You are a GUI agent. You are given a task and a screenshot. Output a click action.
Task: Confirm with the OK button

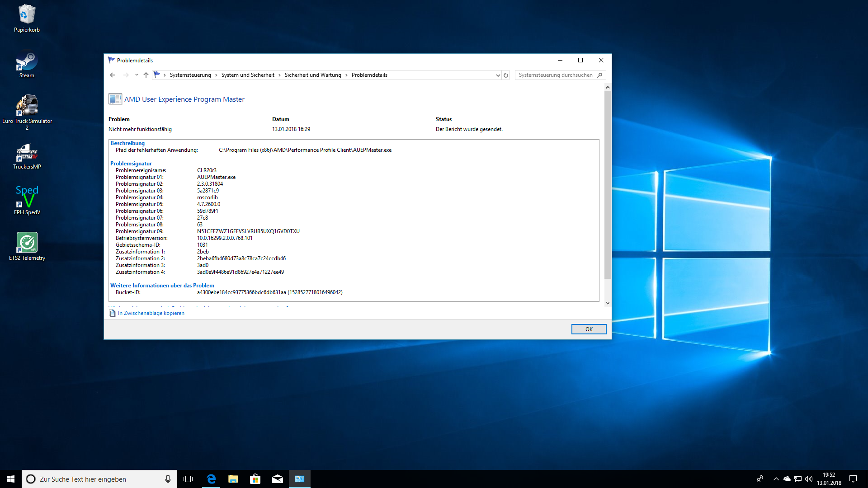[589, 329]
